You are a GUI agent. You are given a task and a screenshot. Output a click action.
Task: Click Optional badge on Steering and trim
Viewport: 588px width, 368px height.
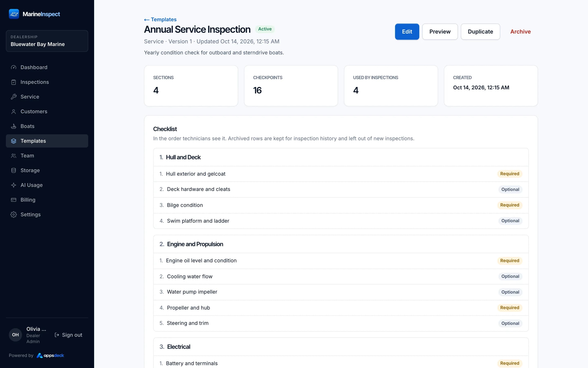pos(510,323)
